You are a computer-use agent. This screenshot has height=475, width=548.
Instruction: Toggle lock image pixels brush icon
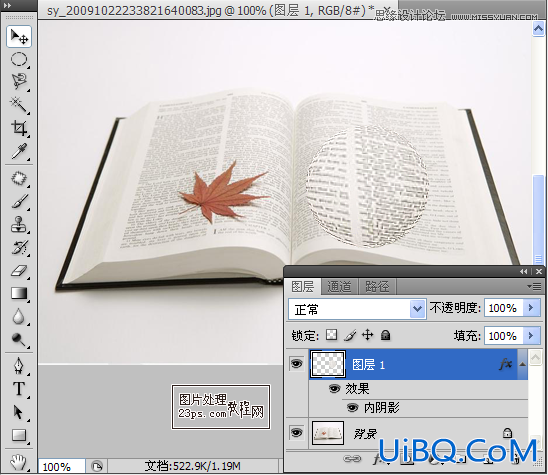pyautogui.click(x=350, y=335)
